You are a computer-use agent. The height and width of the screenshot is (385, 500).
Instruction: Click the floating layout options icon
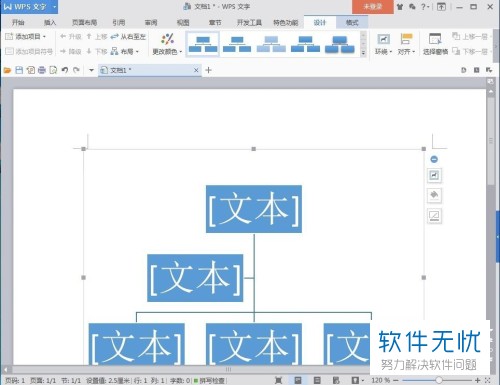434,175
